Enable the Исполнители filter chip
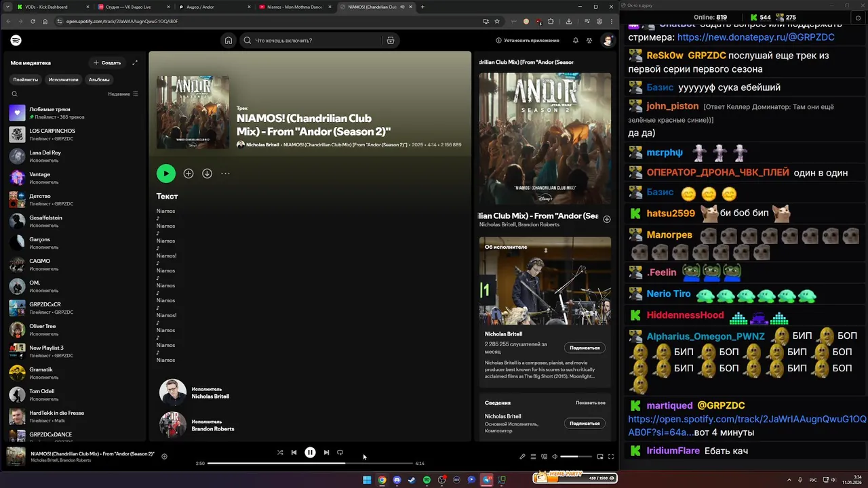The height and width of the screenshot is (488, 868). tap(63, 79)
